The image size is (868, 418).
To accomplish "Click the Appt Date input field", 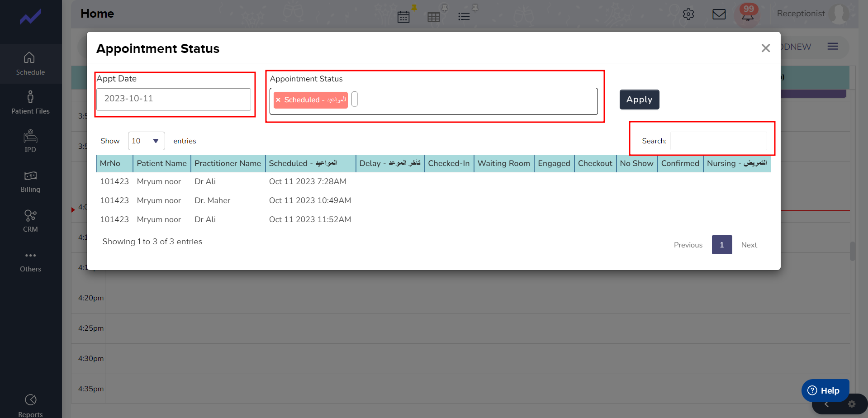I will [x=174, y=100].
